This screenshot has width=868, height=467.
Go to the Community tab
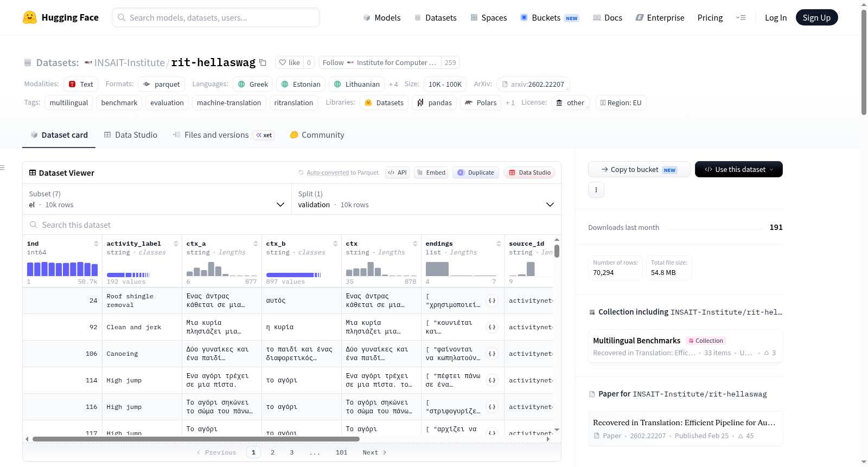tap(317, 135)
